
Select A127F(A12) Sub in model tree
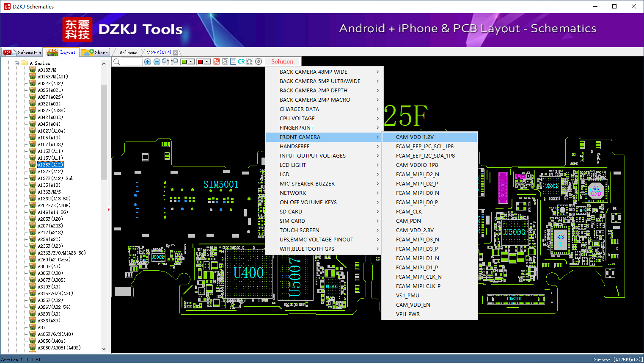[55, 178]
